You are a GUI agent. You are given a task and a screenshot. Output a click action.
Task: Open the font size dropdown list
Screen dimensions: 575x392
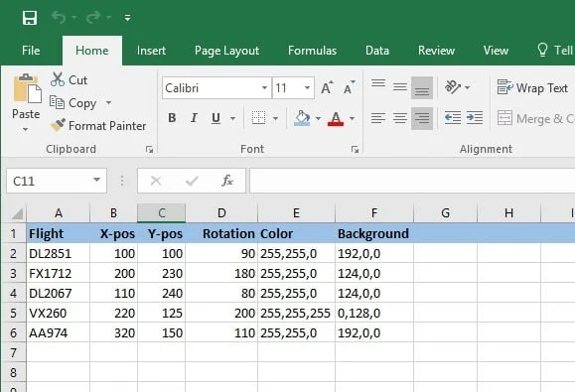307,88
